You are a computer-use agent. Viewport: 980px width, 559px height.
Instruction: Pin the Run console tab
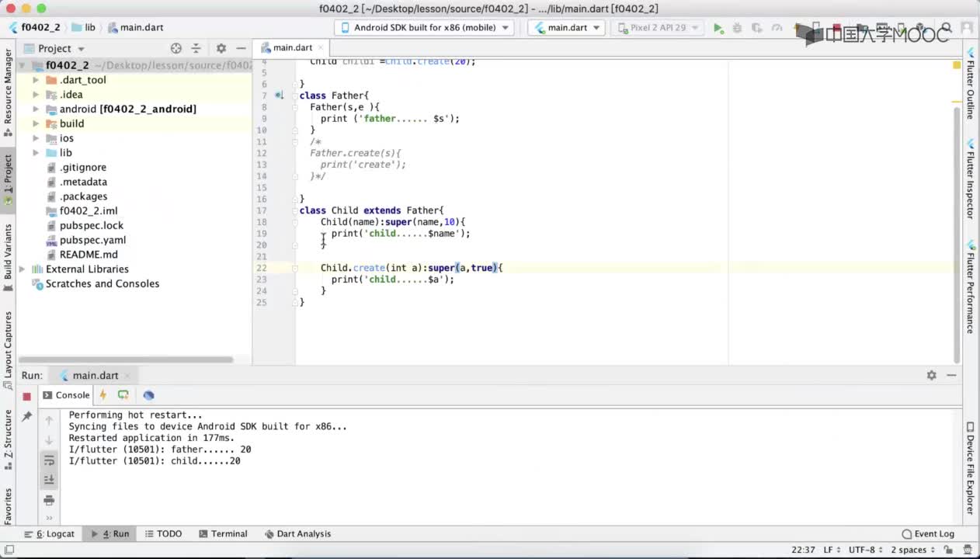[26, 417]
